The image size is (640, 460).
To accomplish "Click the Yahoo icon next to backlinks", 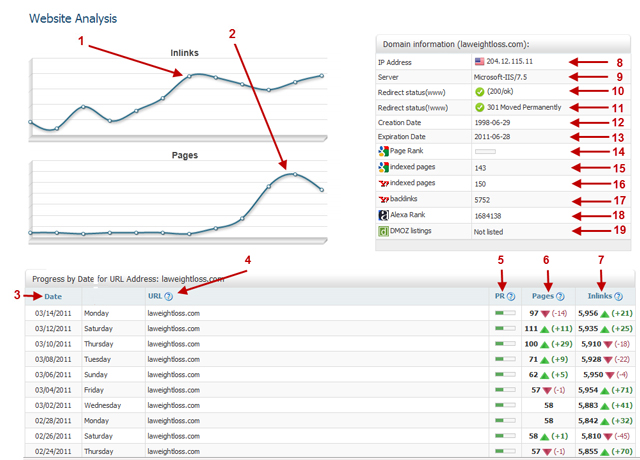I will [383, 199].
